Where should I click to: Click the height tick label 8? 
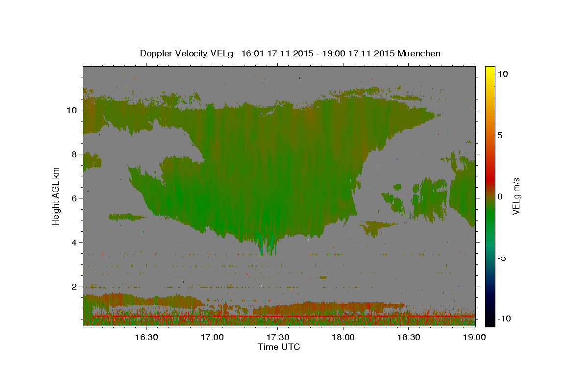tap(75, 154)
